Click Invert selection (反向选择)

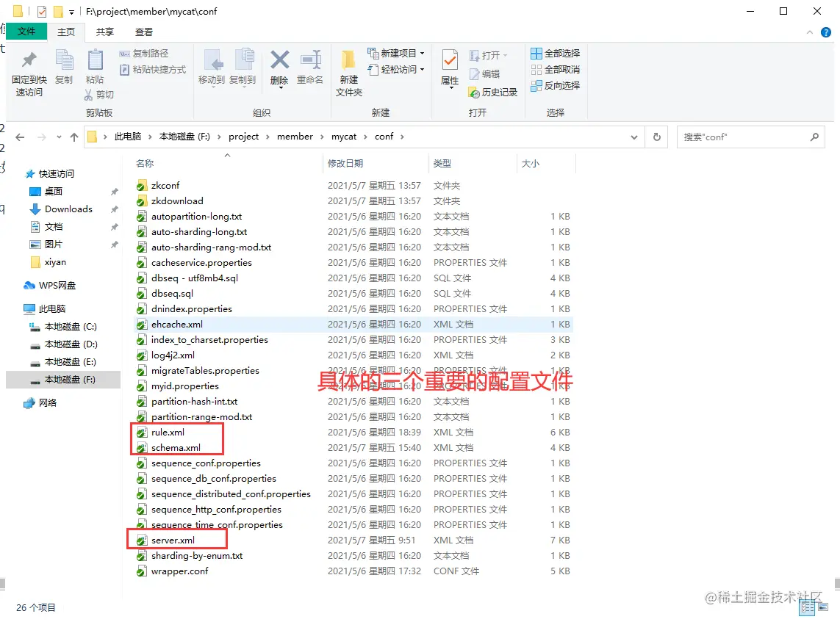(555, 86)
